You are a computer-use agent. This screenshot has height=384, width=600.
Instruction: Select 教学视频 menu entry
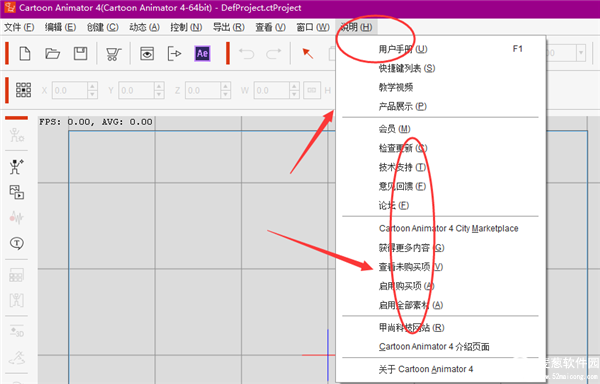coord(440,87)
